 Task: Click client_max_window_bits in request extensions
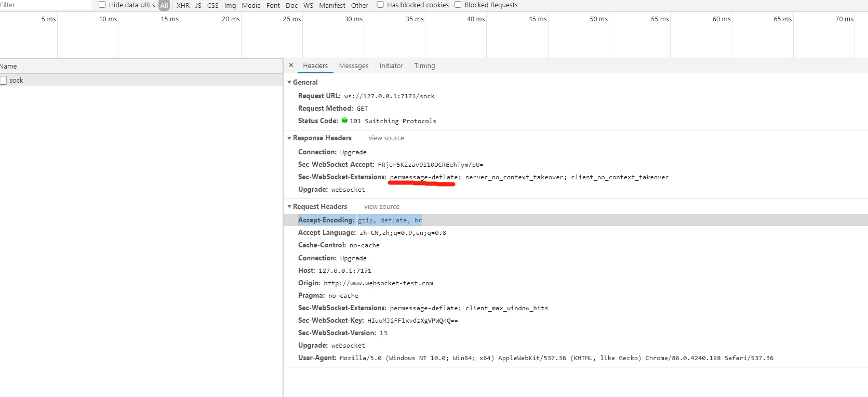click(x=506, y=308)
